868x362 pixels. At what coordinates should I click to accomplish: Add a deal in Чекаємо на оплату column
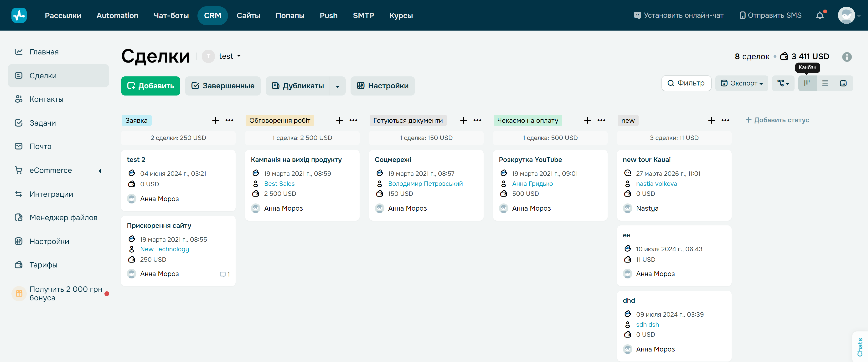(x=588, y=120)
